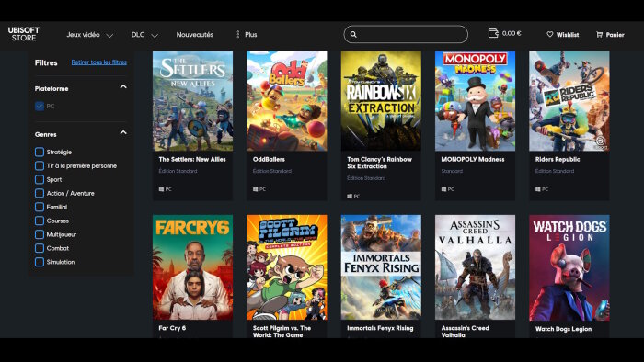This screenshot has height=362, width=644.
Task: Click Windows PC icon under The Settlers
Action: click(161, 189)
